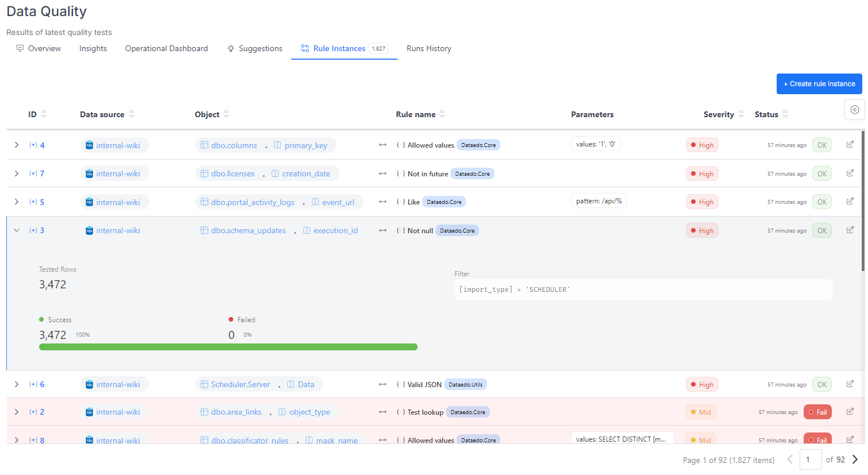This screenshot has width=868, height=475.
Task: Click page number input field
Action: (x=811, y=459)
